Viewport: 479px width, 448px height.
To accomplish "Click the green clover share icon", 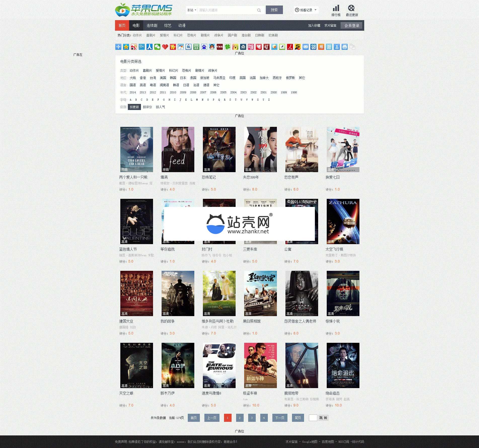I will tap(227, 47).
